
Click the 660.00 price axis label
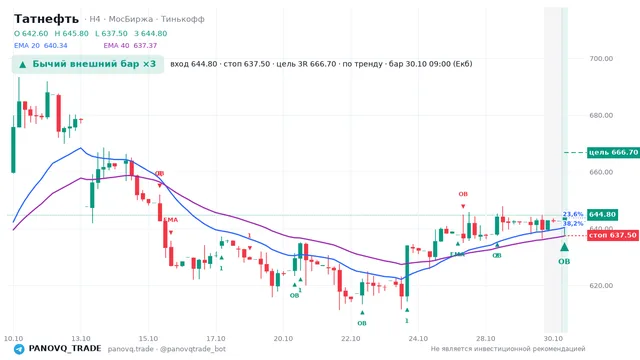coord(601,172)
